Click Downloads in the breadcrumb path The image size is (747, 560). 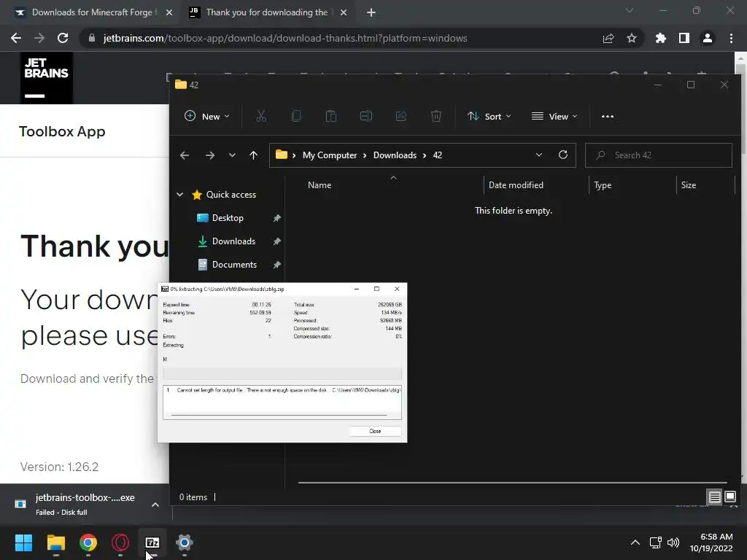pyautogui.click(x=395, y=155)
